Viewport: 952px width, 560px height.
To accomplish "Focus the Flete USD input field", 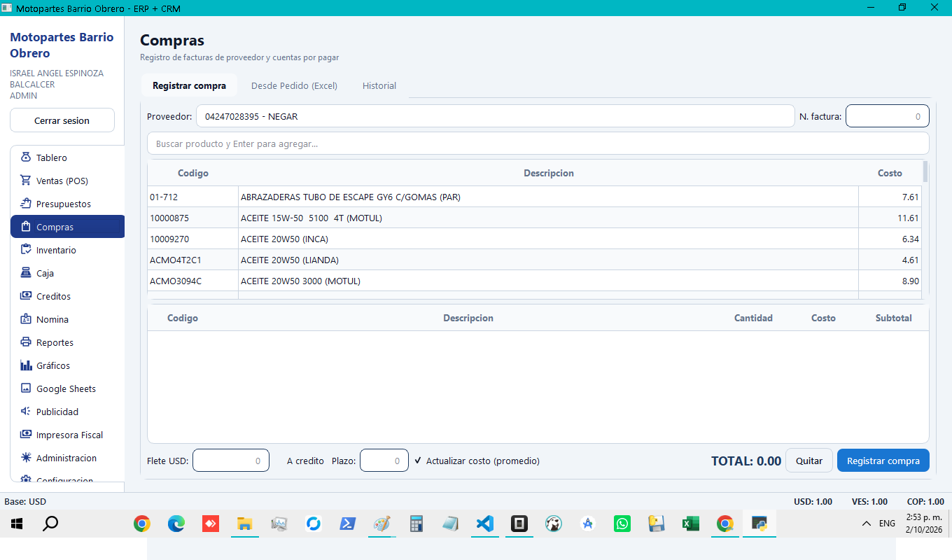I will click(231, 461).
